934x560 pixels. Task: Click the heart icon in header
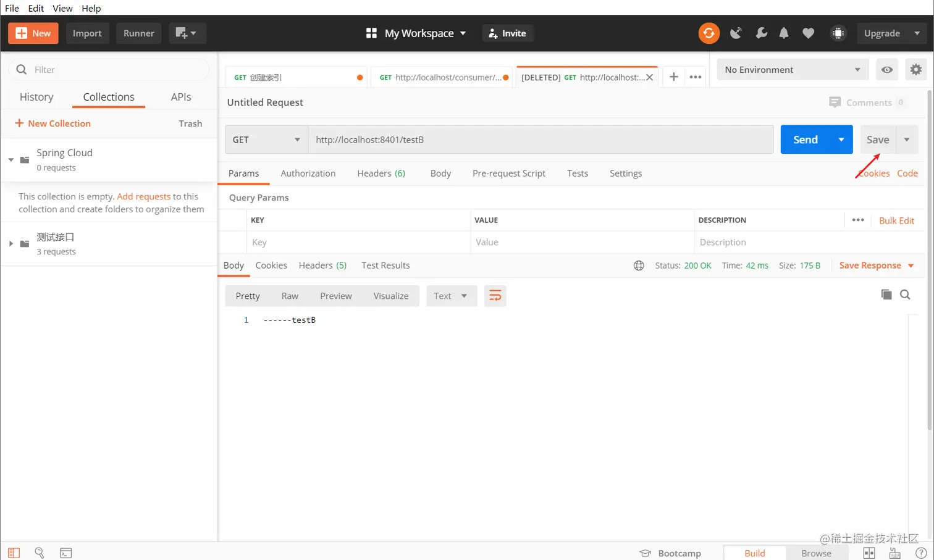click(808, 33)
